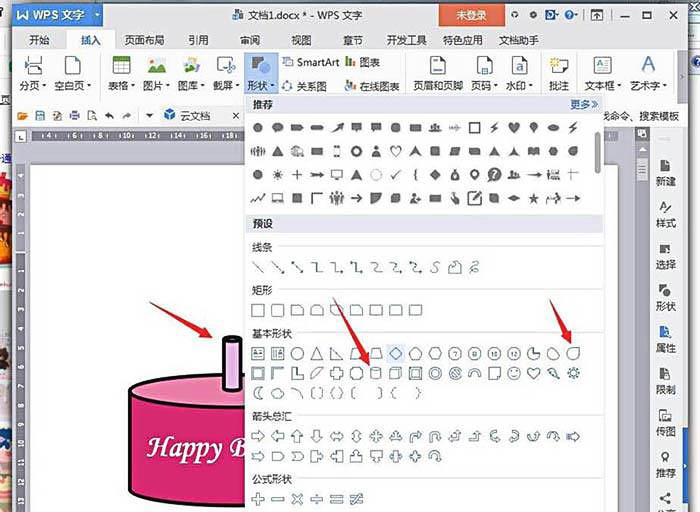The height and width of the screenshot is (512, 700).
Task: Open the Review (审阅) tab
Action: tap(250, 40)
